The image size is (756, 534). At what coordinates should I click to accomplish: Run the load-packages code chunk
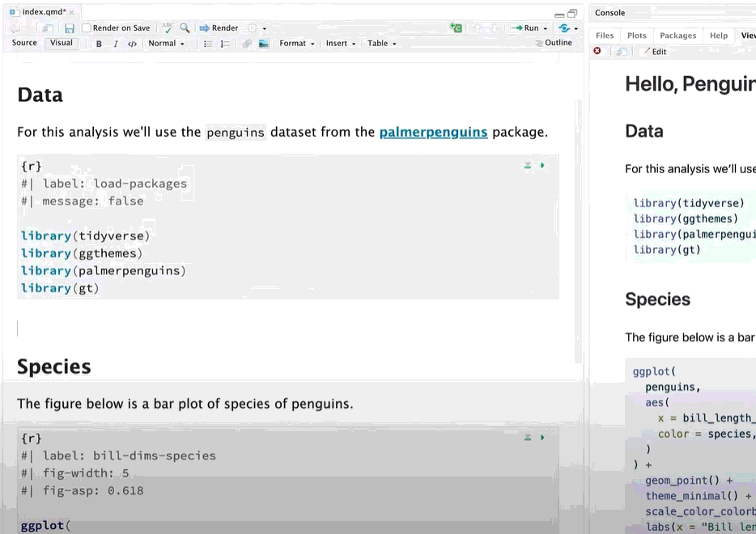pos(542,166)
